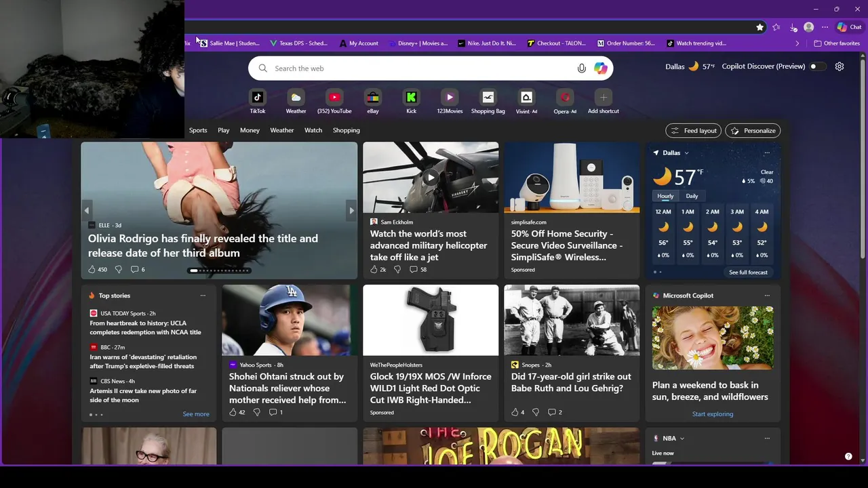The image size is (868, 488).
Task: Select the Weather feed tab
Action: tap(282, 130)
